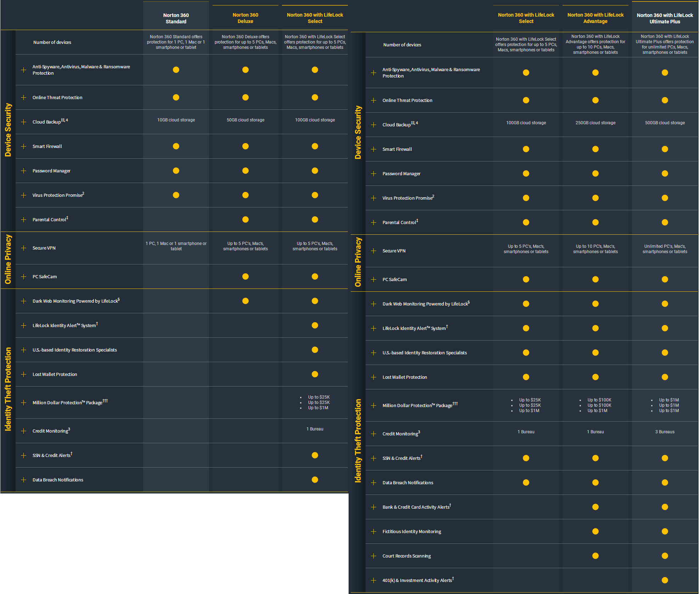Click the Ultimate Plus 401(k) alerts dot
700x594 pixels.
pyautogui.click(x=665, y=580)
